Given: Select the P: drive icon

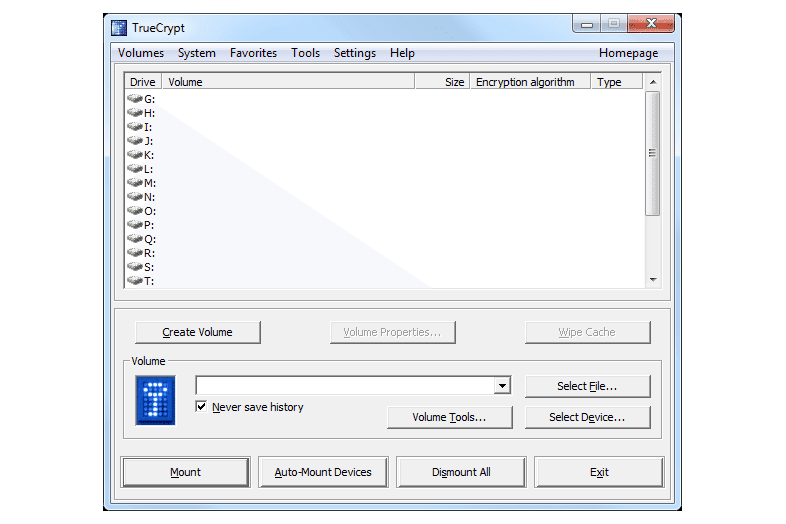Looking at the screenshot, I should tap(135, 225).
